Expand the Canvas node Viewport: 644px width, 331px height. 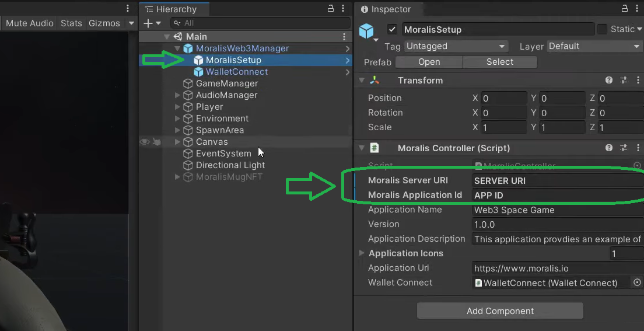[x=177, y=142]
